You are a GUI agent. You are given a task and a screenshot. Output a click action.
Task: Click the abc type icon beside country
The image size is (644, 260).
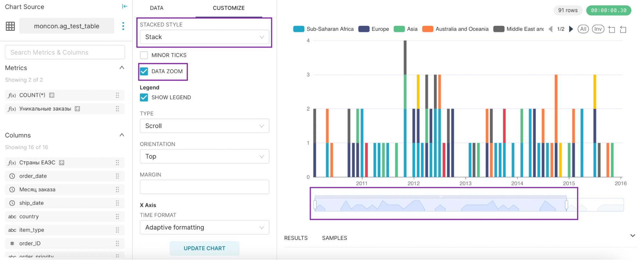point(12,217)
